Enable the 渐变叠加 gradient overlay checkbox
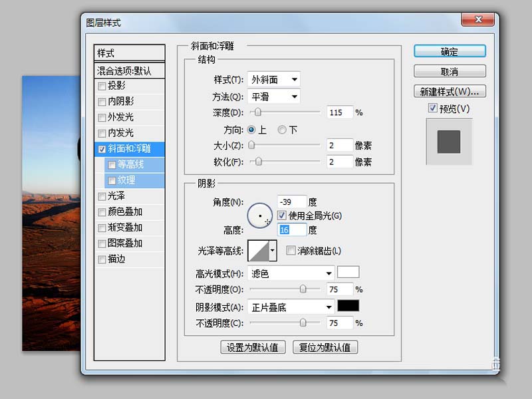 click(x=102, y=227)
